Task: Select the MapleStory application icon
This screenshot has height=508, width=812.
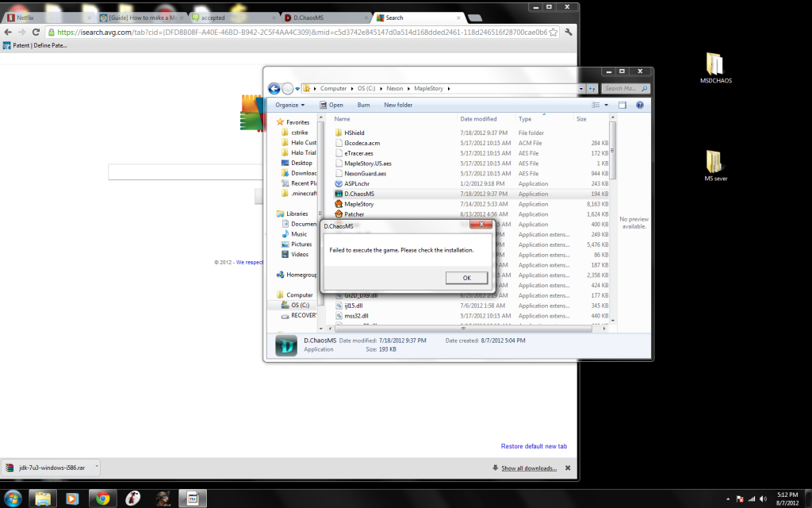Action: coord(339,204)
